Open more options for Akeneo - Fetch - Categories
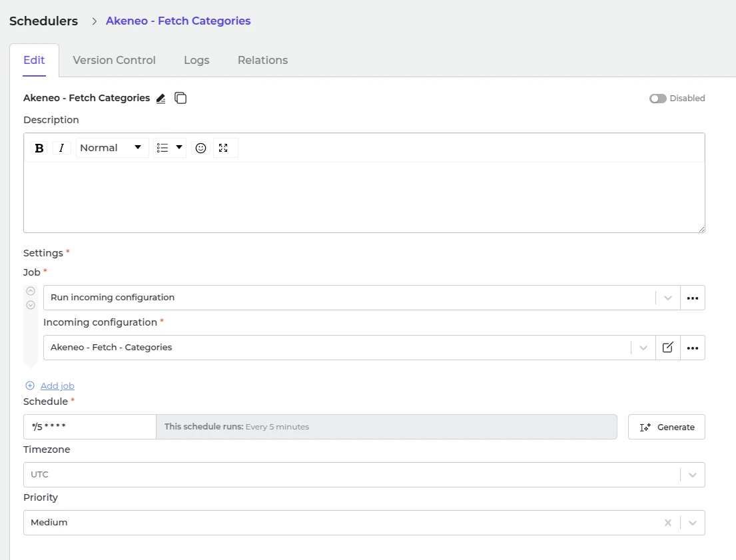Viewport: 736px width, 560px height. click(x=692, y=348)
